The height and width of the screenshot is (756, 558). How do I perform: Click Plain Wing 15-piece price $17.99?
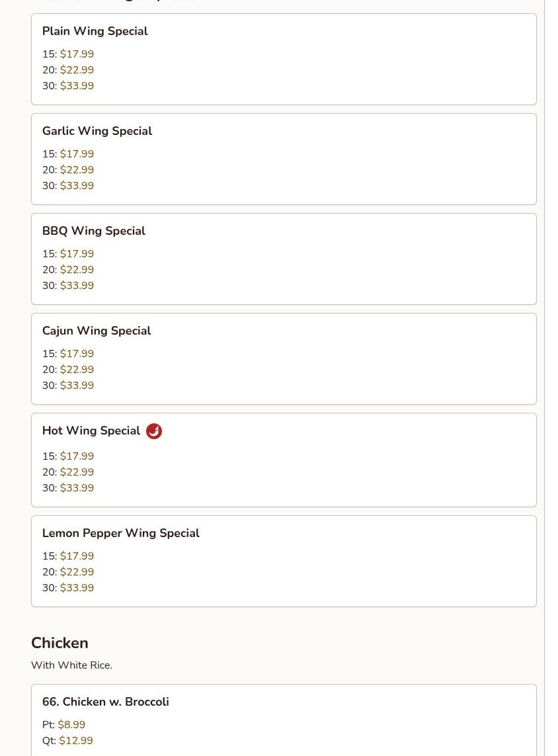(x=77, y=54)
